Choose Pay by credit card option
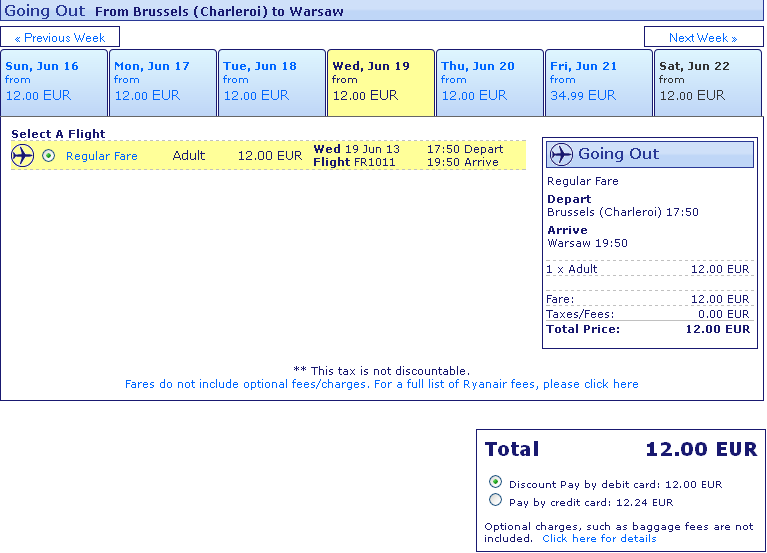 [495, 500]
